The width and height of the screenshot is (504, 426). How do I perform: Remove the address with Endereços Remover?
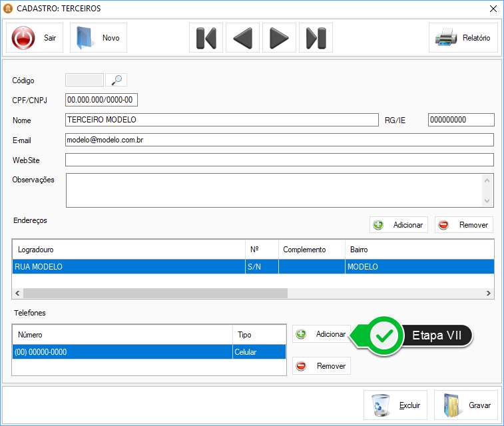[464, 224]
